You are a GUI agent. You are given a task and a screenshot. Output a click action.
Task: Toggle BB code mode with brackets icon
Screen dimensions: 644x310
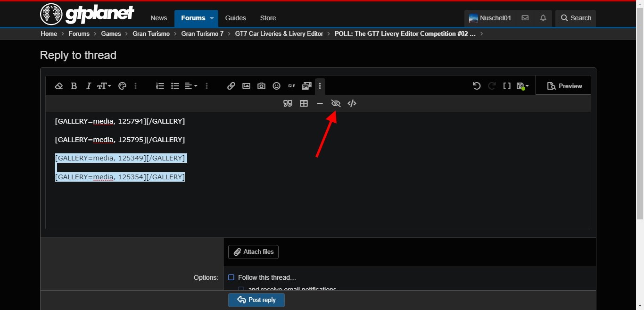coord(507,86)
